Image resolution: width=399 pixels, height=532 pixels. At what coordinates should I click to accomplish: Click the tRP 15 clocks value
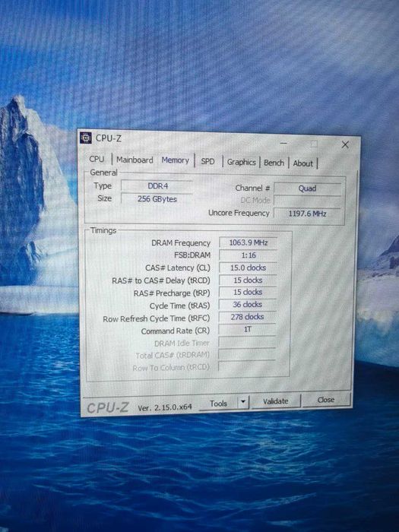[248, 292]
